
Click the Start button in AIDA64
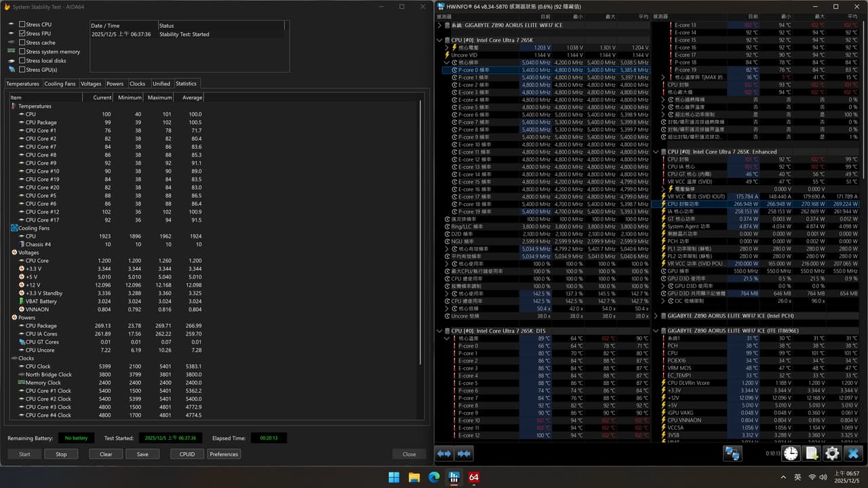point(24,454)
